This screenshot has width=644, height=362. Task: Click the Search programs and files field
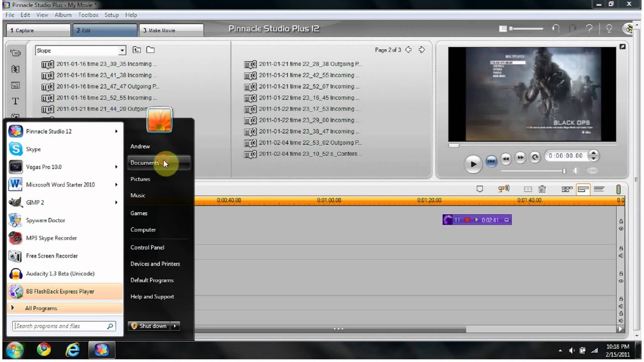click(60, 326)
